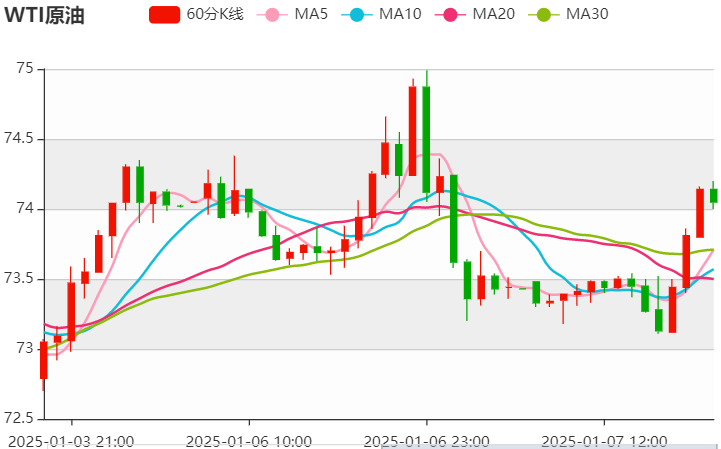Toggle the MA10 line legend

[381, 14]
